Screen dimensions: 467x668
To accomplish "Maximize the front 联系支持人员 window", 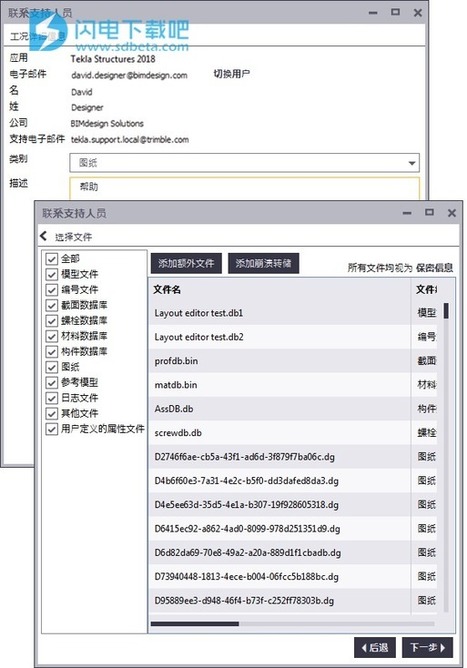I will pyautogui.click(x=430, y=212).
